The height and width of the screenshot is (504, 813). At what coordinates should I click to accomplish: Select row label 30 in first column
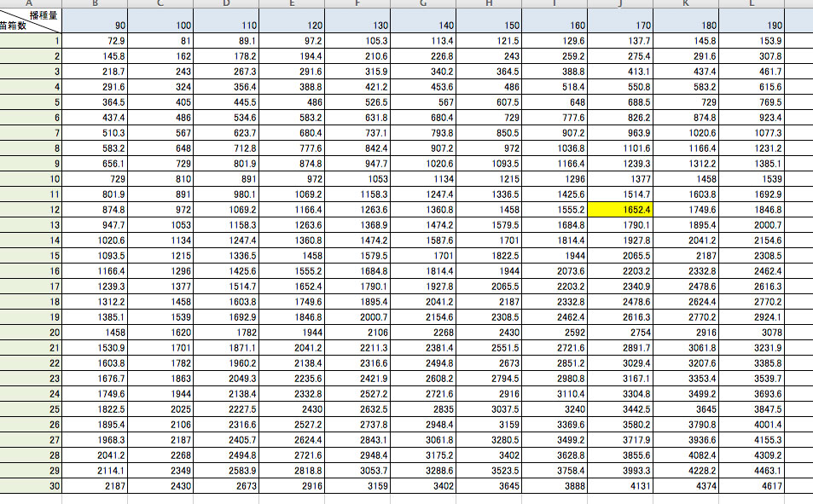(x=32, y=486)
